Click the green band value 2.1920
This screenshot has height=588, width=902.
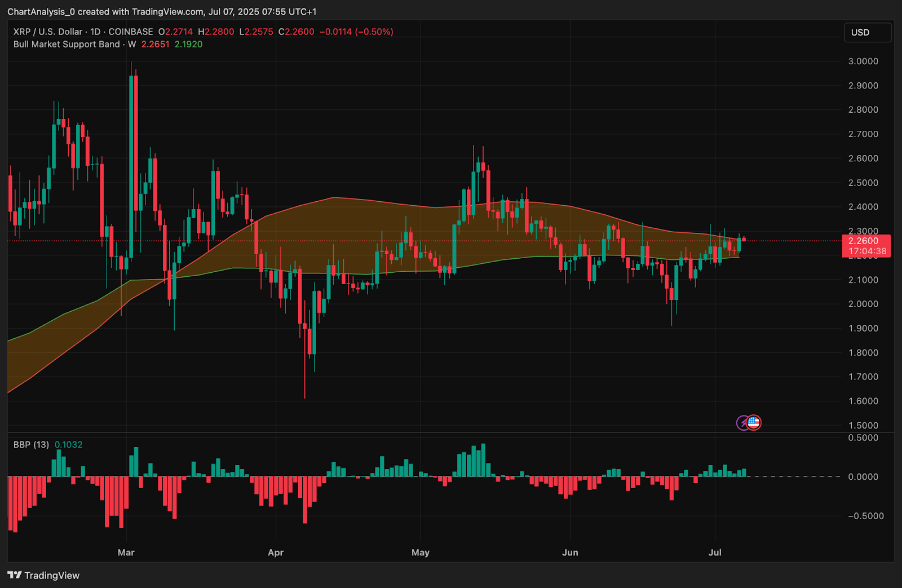(188, 44)
